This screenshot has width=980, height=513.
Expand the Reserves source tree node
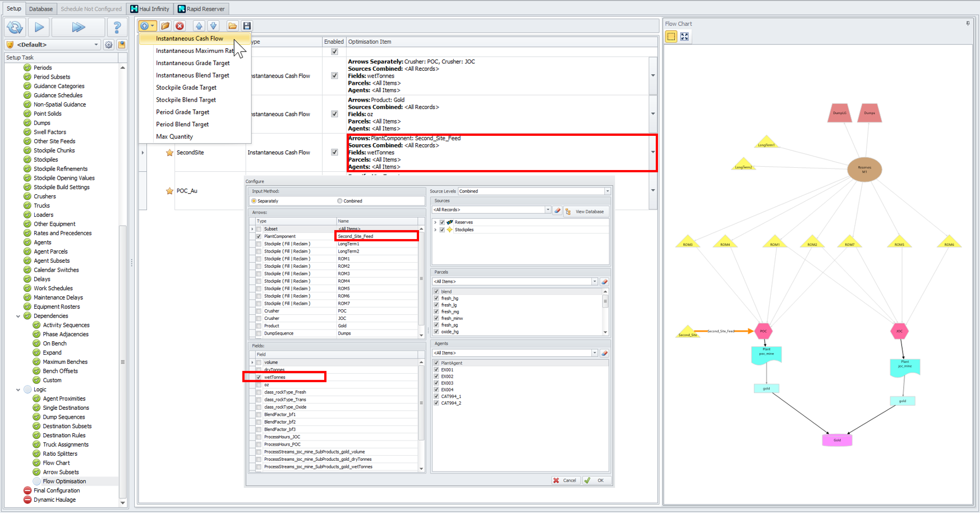tap(435, 222)
